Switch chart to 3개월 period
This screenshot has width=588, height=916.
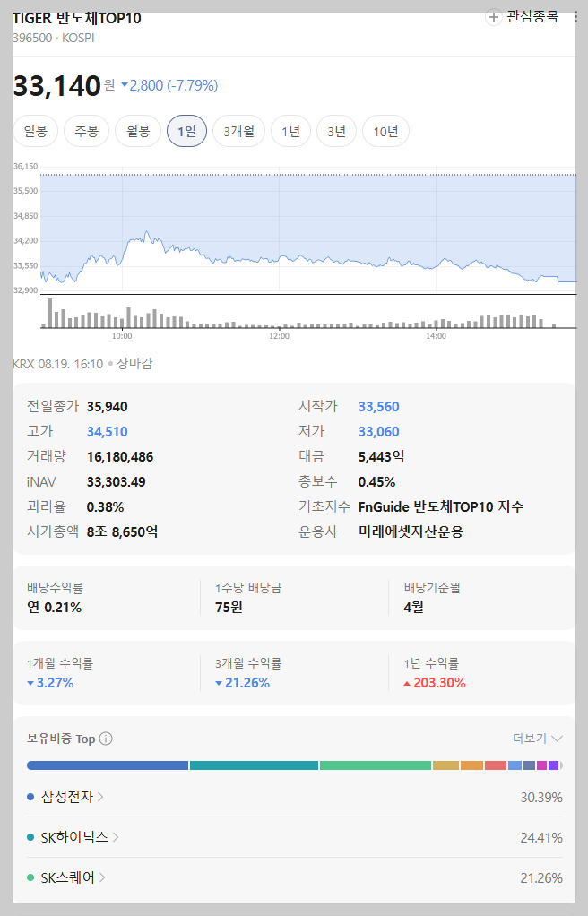click(238, 131)
